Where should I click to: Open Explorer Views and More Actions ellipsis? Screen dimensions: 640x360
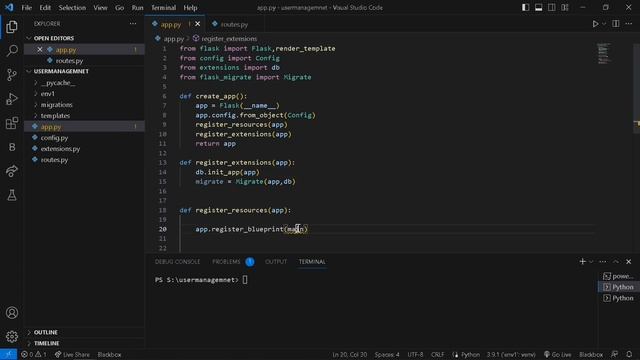(133, 24)
